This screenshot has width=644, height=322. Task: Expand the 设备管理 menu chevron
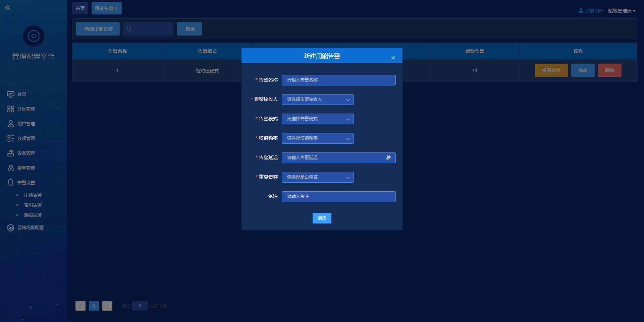[58, 152]
